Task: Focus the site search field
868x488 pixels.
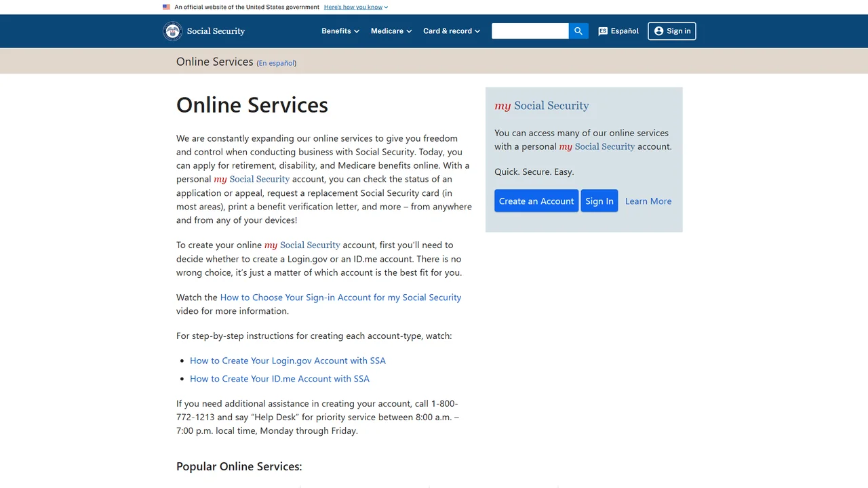Action: (x=530, y=31)
